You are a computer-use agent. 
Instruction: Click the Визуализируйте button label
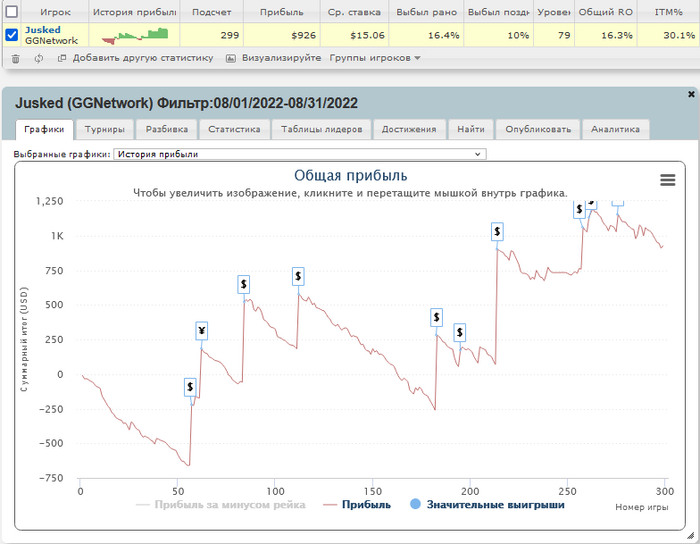click(281, 58)
